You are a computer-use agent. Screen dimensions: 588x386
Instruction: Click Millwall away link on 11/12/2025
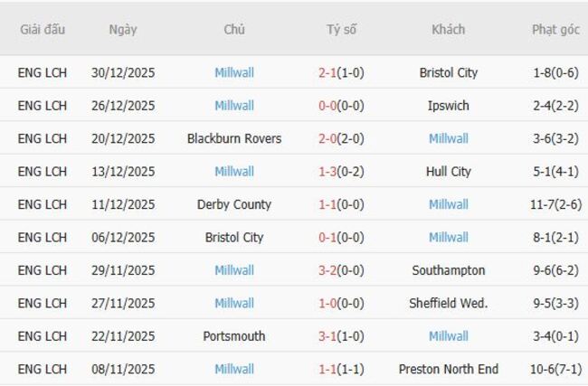coord(449,204)
